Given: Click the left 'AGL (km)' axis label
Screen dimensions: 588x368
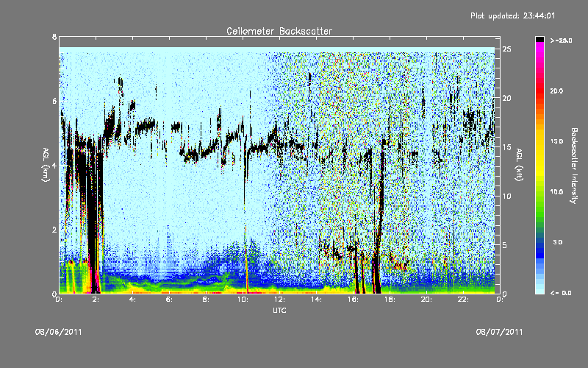Looking at the screenshot, I should coord(46,165).
